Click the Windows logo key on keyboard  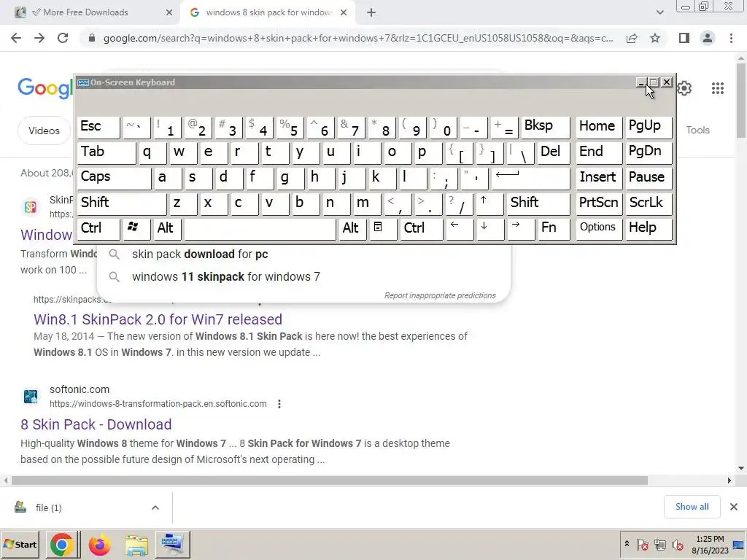point(136,229)
